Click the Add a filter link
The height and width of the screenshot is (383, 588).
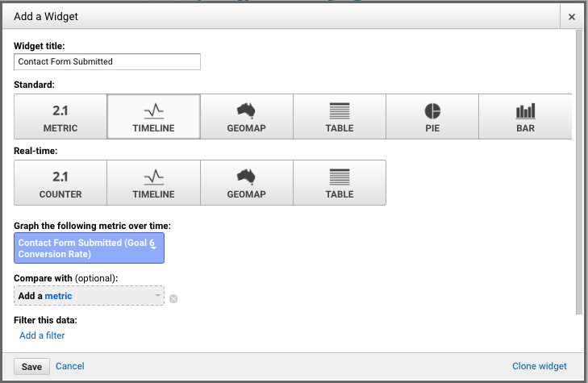pyautogui.click(x=42, y=335)
